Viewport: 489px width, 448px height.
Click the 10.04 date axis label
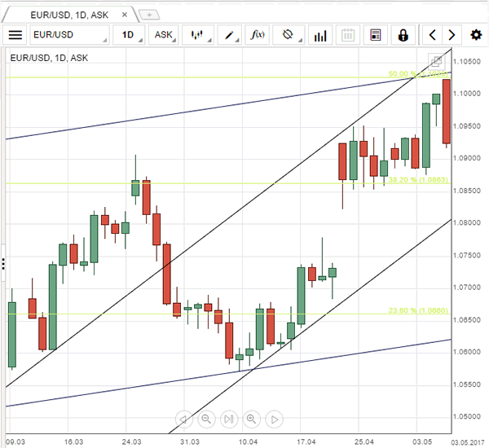[248, 442]
